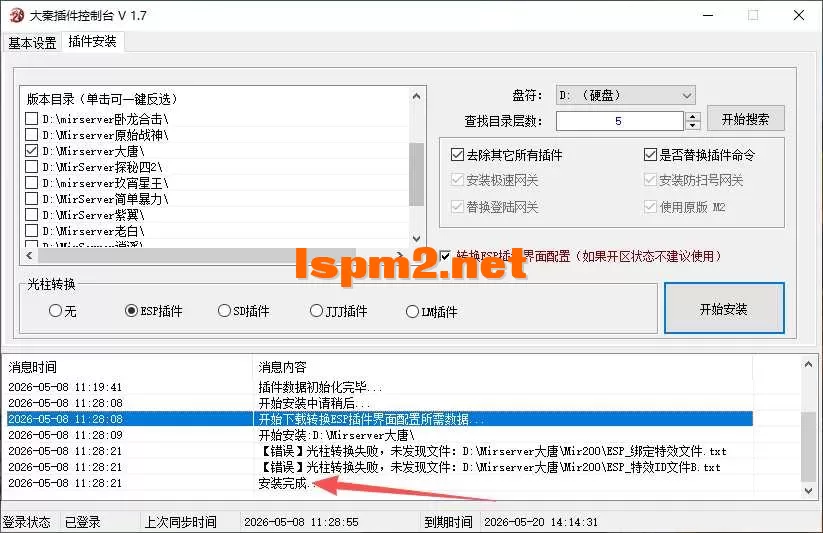
Task: Switch to the 基本设置 tab
Action: click(32, 43)
